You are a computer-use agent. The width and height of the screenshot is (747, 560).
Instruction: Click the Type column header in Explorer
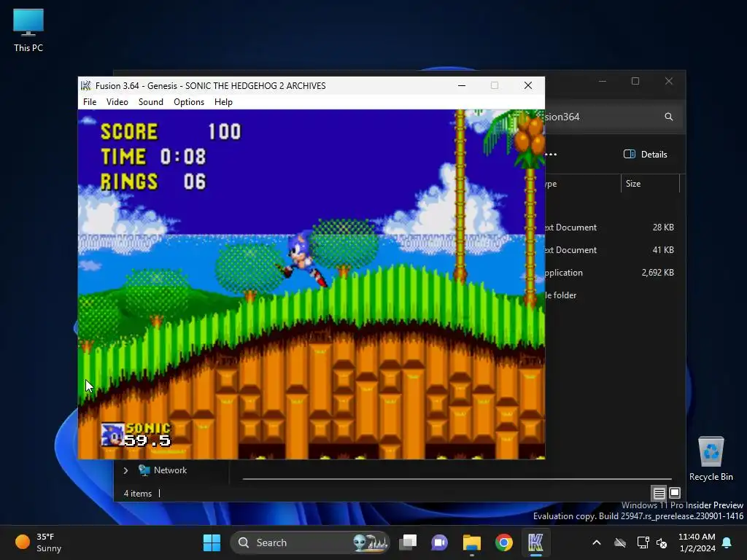[582, 184]
